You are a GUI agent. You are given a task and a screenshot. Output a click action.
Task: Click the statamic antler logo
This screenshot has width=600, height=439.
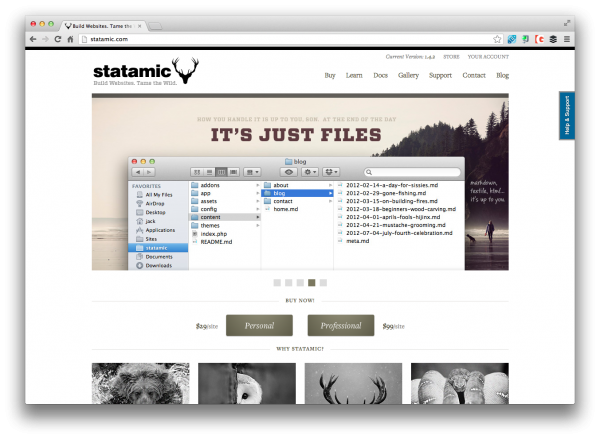[146, 71]
